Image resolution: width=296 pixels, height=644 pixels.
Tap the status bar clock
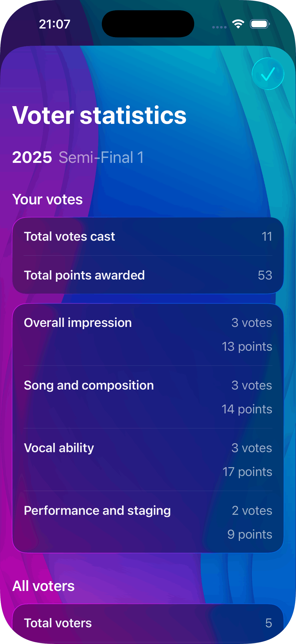(x=54, y=24)
